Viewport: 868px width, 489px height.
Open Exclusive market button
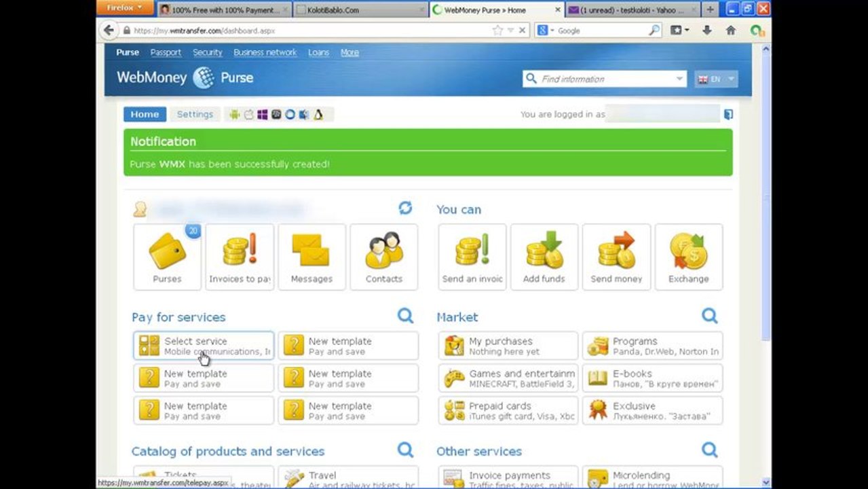tap(652, 410)
